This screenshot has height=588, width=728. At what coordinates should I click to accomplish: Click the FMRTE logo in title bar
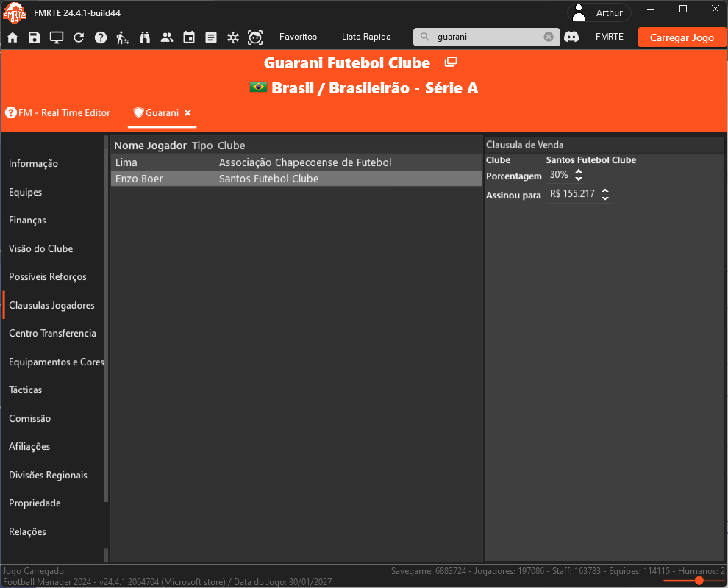click(15, 12)
